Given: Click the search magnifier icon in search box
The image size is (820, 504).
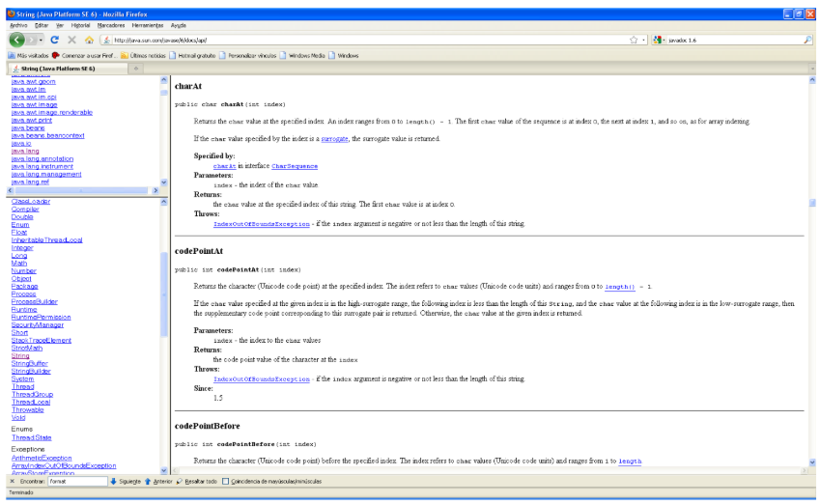Looking at the screenshot, I should point(807,40).
